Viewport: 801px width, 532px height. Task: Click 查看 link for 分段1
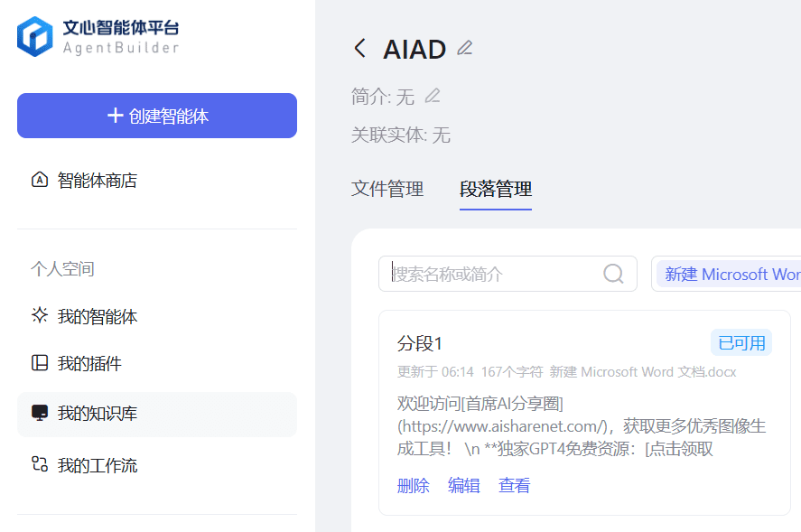[x=515, y=485]
